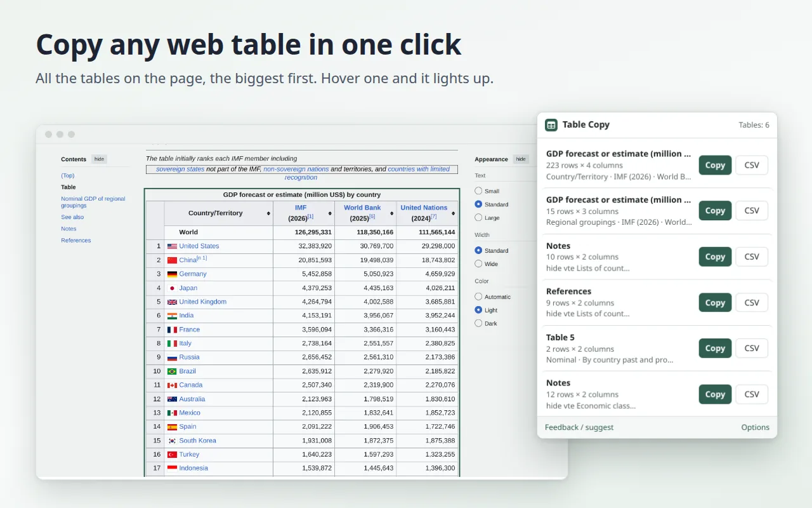Open Feedback / suggest link

[x=579, y=427]
